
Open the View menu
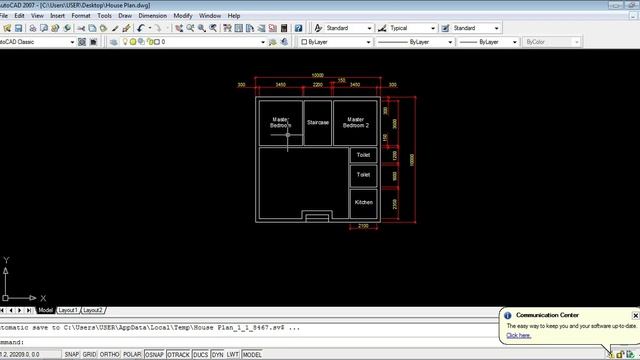(37, 16)
